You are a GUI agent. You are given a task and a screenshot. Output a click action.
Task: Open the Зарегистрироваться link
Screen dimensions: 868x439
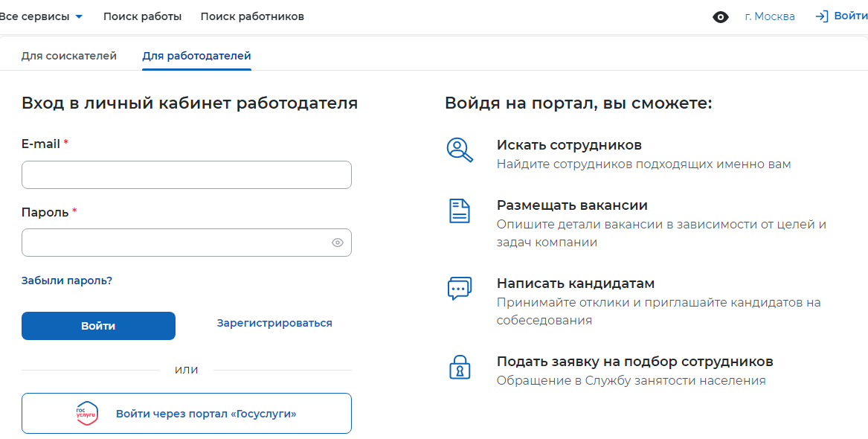[x=274, y=323]
